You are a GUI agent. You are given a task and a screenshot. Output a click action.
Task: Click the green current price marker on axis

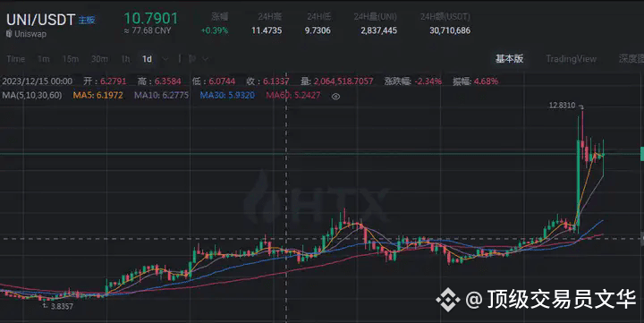(x=642, y=154)
